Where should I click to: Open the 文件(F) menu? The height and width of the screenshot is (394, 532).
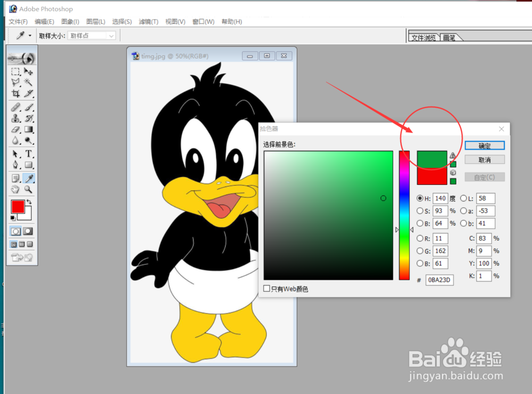coord(18,22)
